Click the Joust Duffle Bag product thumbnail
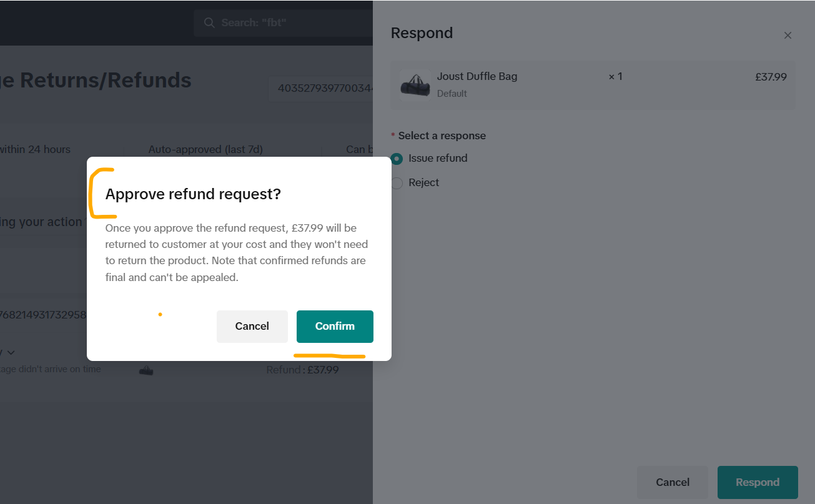Screen dimensions: 815x504 coord(415,85)
